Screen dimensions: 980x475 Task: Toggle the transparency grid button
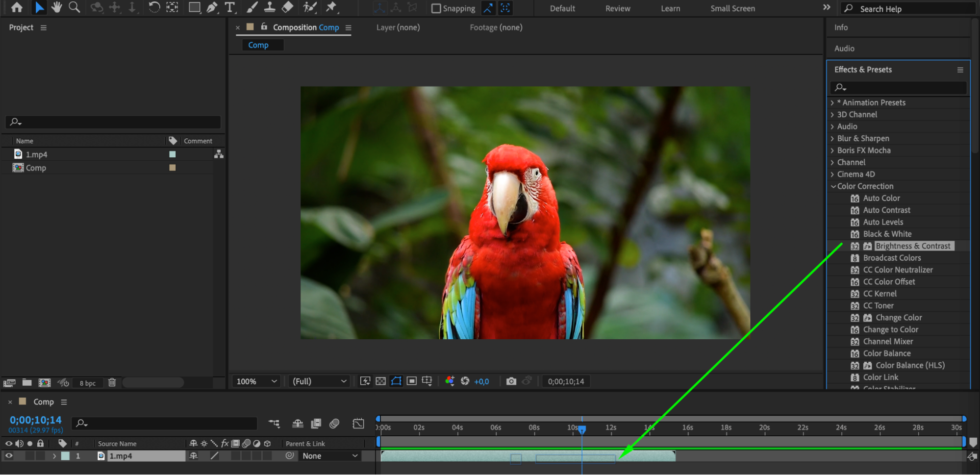[x=380, y=381]
